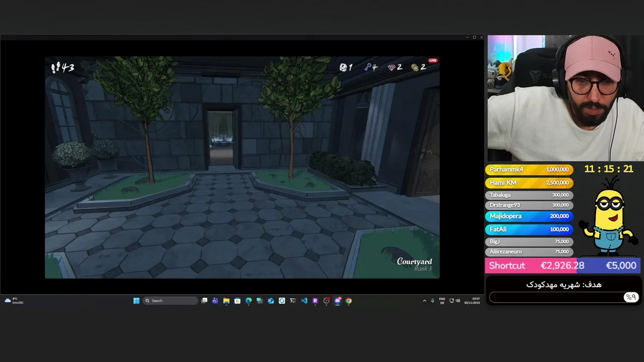Click the Hami KM donor row

coord(529,183)
